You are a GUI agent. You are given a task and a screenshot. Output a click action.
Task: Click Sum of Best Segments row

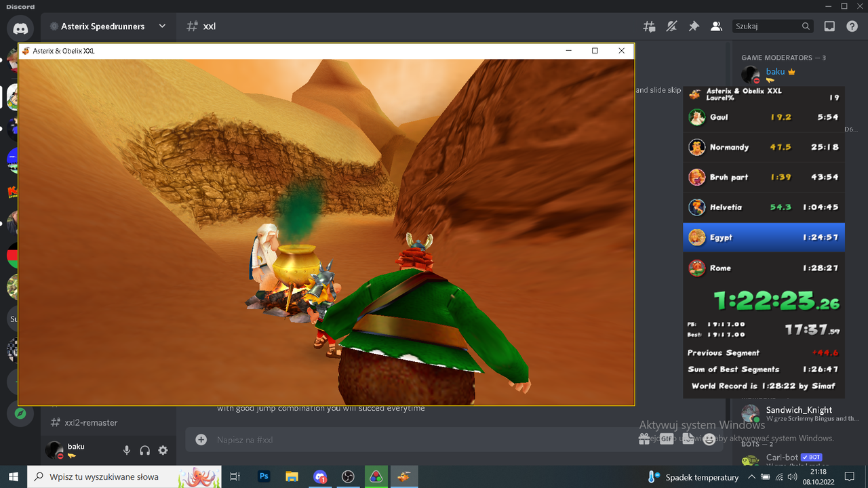click(764, 369)
